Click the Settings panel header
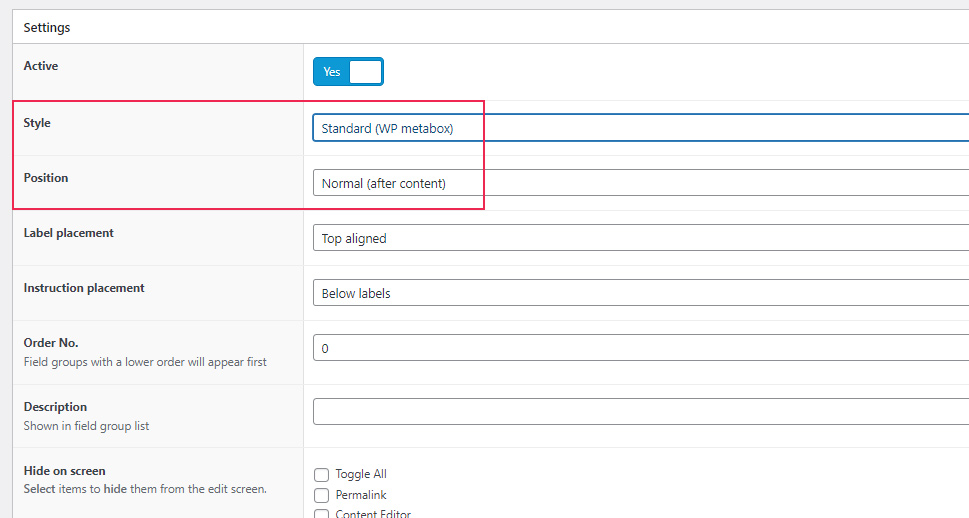 click(x=47, y=28)
